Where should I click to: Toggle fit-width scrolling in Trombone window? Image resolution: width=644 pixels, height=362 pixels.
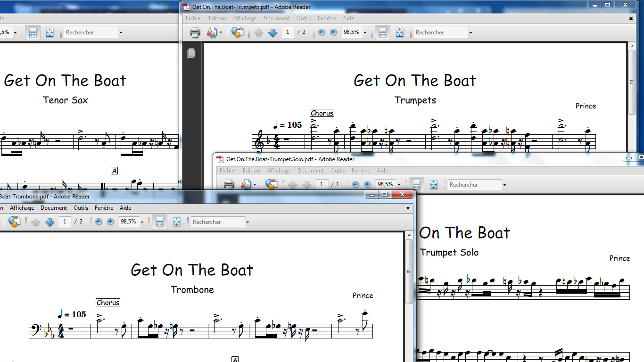point(159,222)
